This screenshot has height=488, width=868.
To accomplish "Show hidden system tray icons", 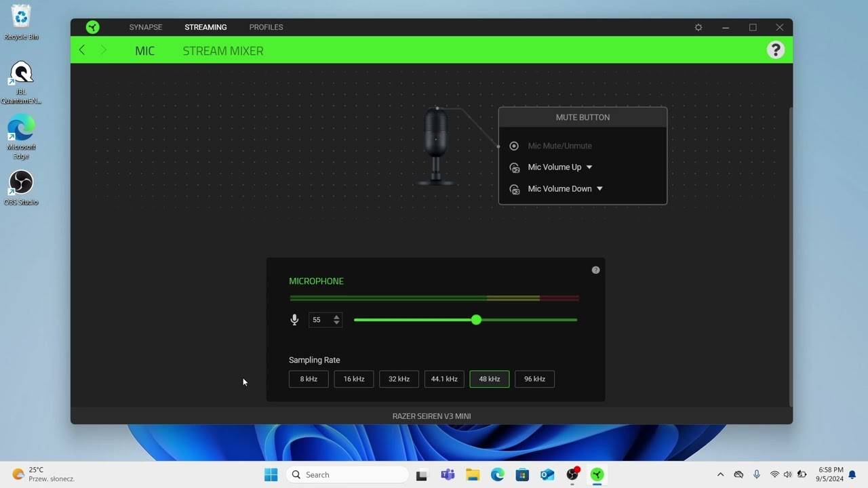I will [720, 474].
